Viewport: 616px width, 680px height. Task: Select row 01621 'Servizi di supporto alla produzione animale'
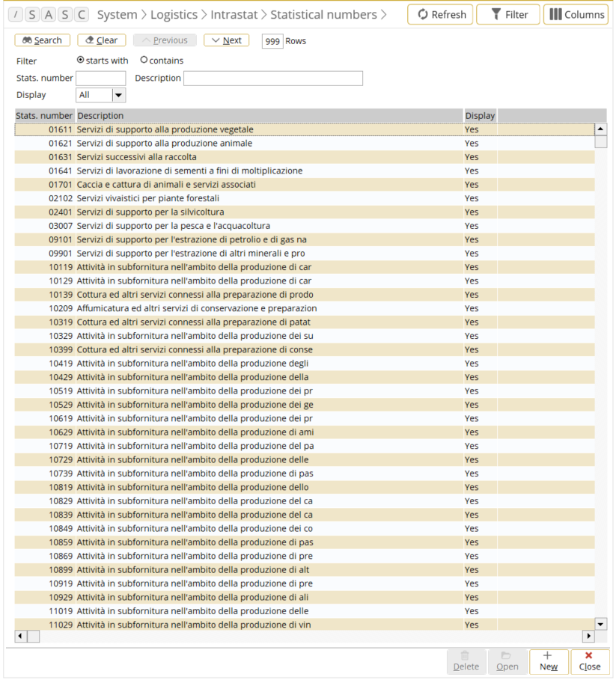[305, 143]
